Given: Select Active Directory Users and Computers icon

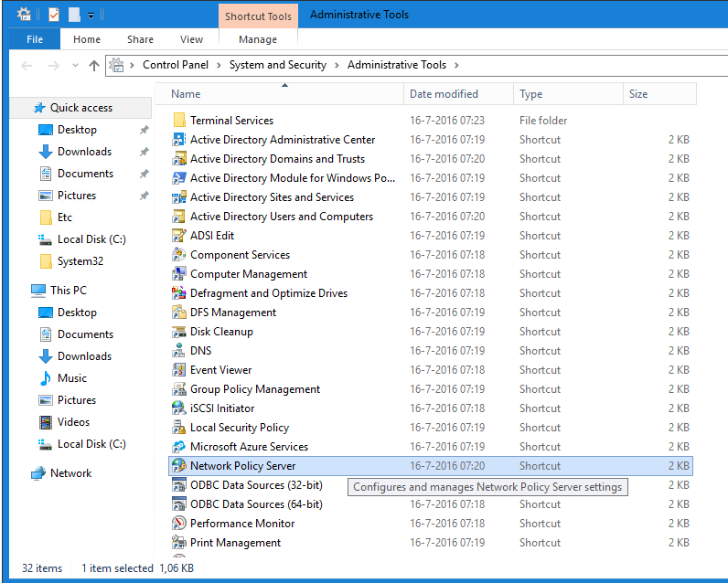Looking at the screenshot, I should [x=179, y=217].
